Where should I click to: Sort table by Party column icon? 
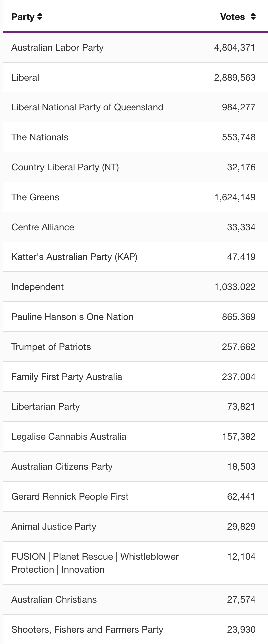pyautogui.click(x=40, y=17)
